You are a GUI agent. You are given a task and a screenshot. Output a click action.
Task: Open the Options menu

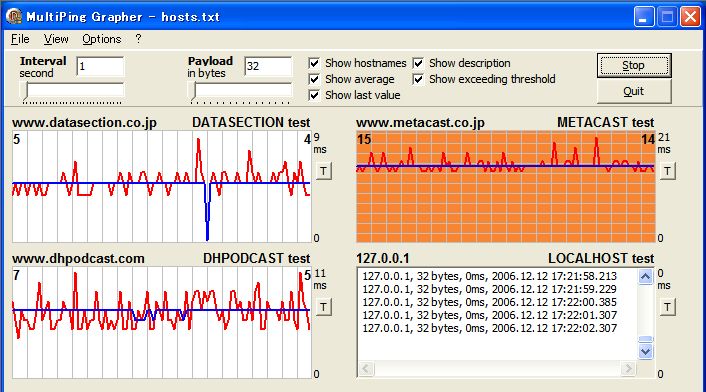click(102, 39)
